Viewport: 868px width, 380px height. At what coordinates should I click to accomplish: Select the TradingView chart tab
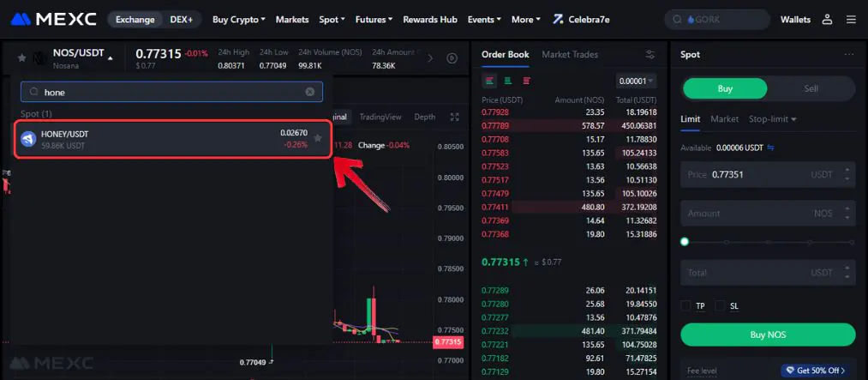pos(380,117)
